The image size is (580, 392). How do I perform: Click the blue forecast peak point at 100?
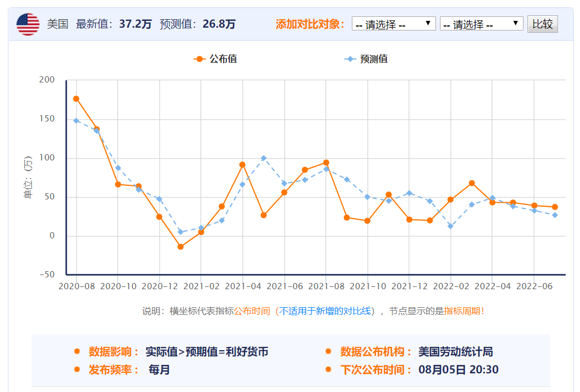(x=264, y=158)
